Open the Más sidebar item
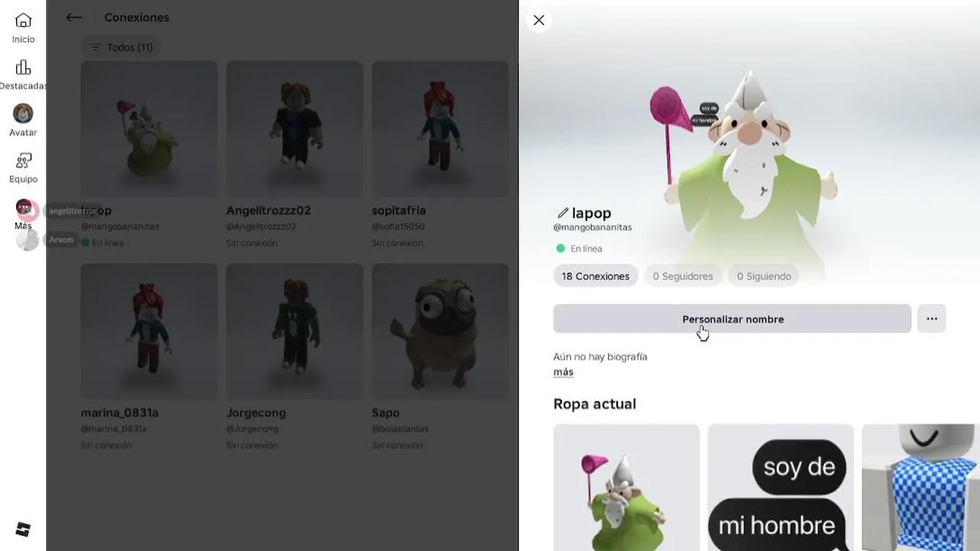This screenshot has width=980, height=551. click(23, 215)
